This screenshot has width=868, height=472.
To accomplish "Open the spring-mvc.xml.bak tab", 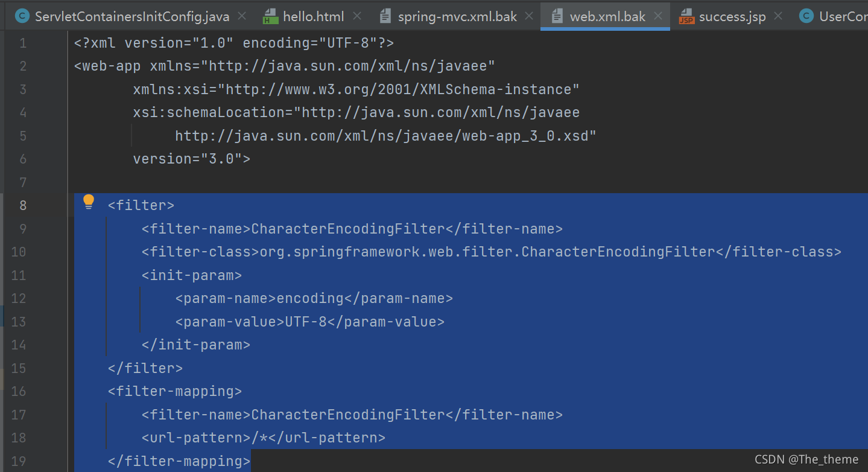I will [457, 16].
